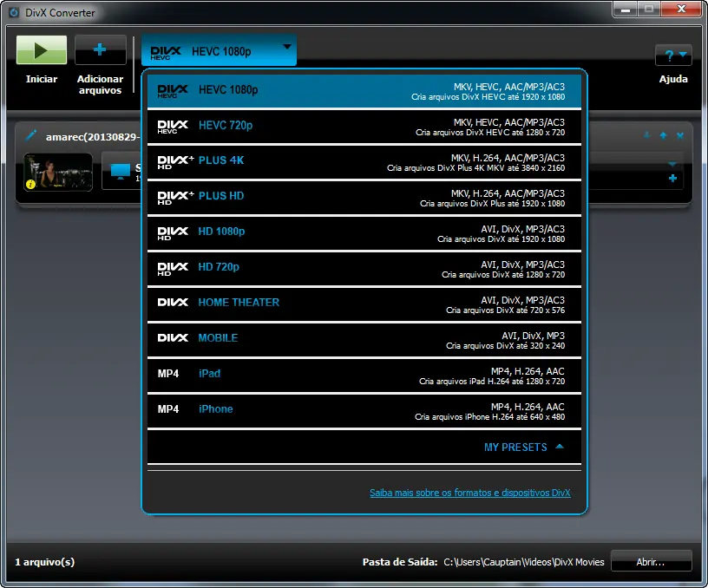
Task: Close the DivX Converter window
Action: (x=681, y=9)
